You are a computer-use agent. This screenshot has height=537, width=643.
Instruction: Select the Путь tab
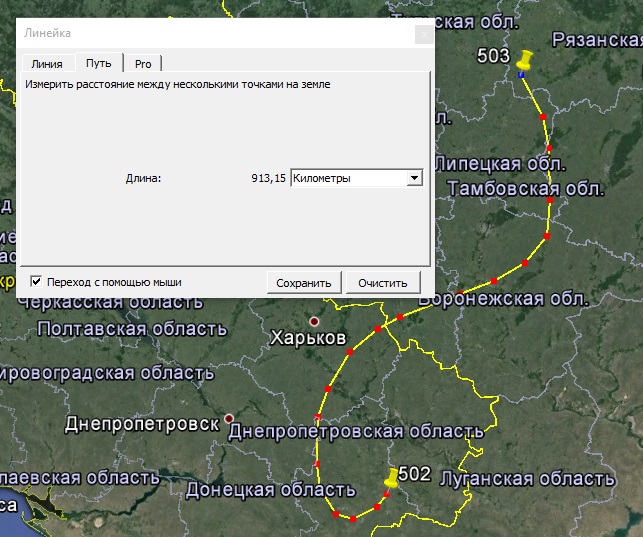[x=98, y=63]
